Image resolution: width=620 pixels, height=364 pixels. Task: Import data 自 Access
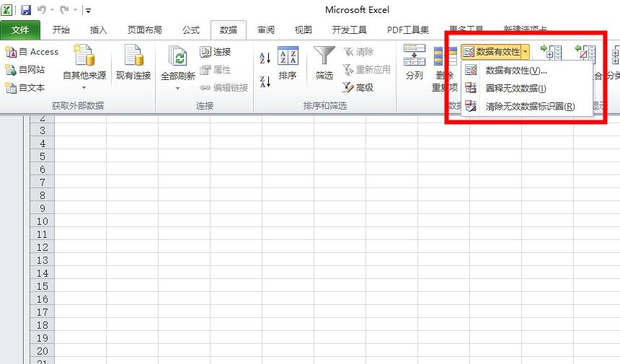coord(32,52)
